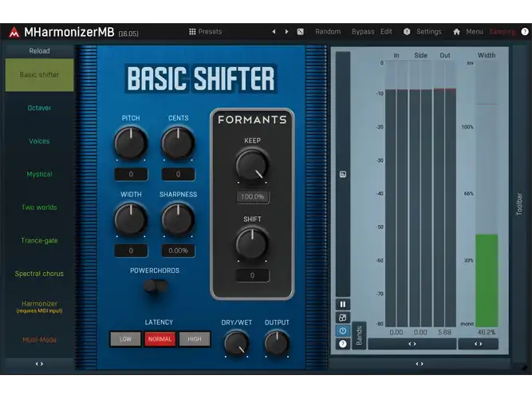532x399 pixels.
Task: Click the MeldaProduction logo icon
Action: [x=14, y=32]
